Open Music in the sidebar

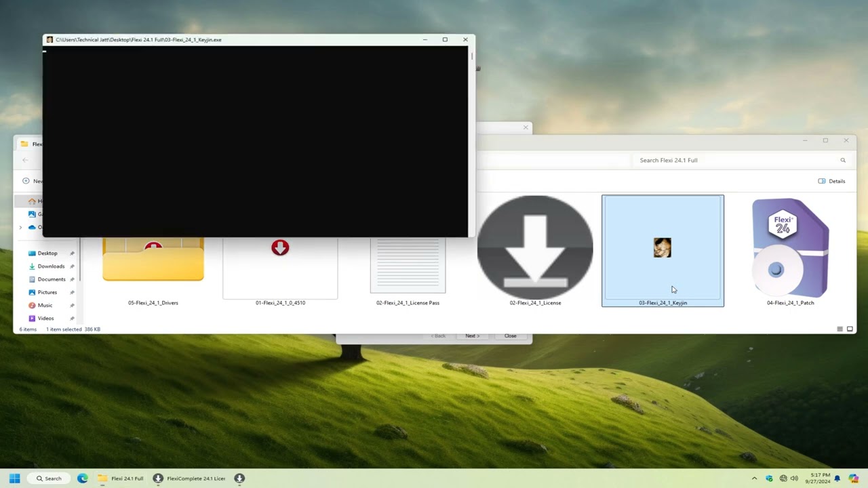[45, 305]
